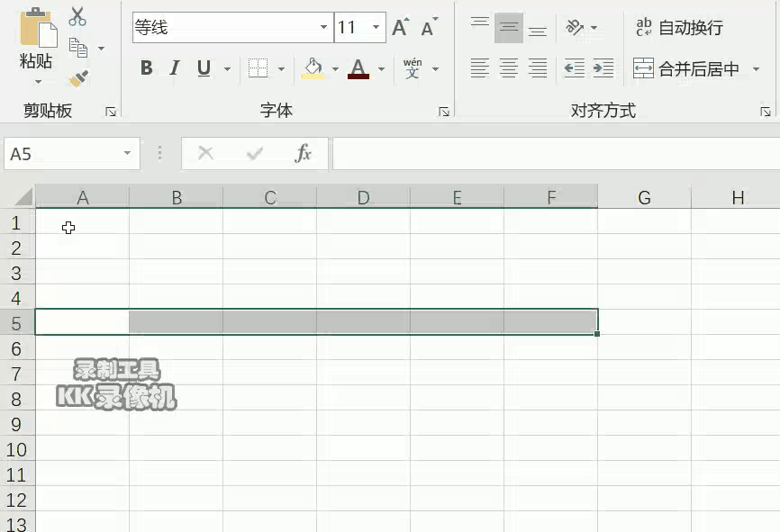780x532 pixels.
Task: Click the Copy icon
Action: click(78, 48)
